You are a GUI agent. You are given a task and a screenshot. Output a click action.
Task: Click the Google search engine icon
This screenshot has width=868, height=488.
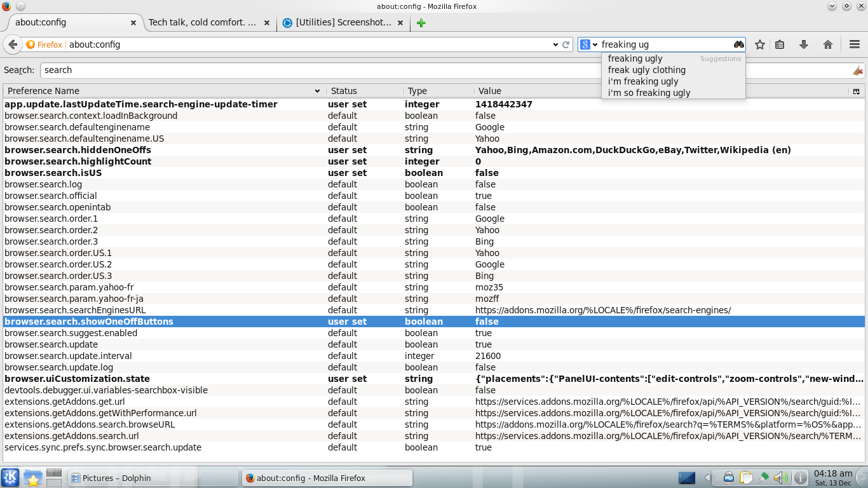pos(585,44)
